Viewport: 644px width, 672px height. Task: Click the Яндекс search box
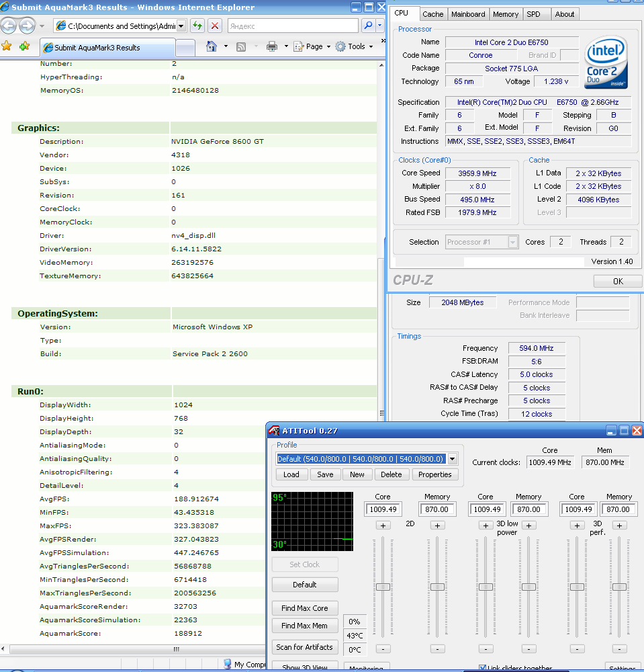(x=293, y=26)
